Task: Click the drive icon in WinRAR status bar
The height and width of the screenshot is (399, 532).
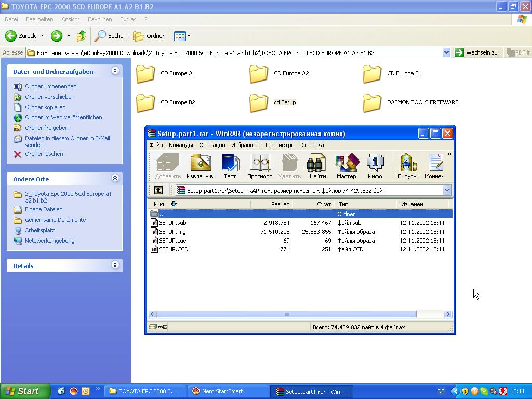Action: pyautogui.click(x=153, y=327)
